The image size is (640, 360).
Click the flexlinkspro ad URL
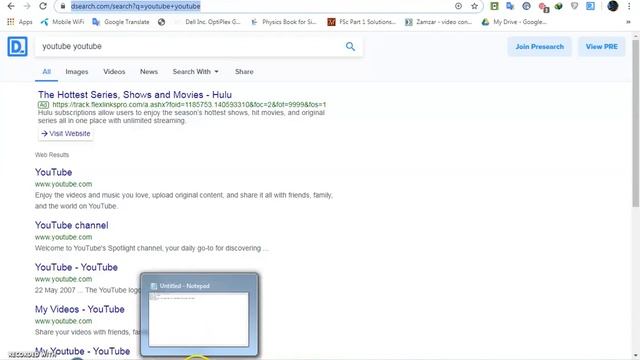(189, 105)
